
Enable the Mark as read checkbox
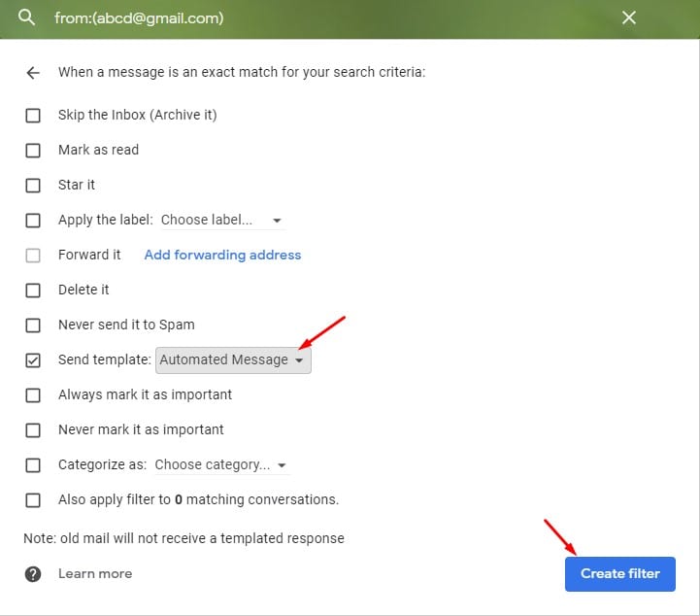tap(33, 150)
